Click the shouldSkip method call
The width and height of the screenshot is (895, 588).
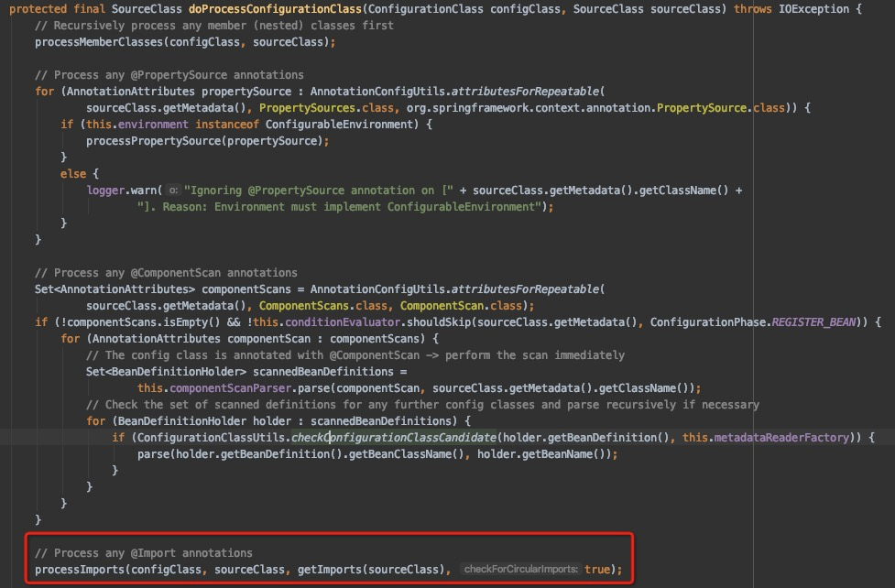pos(439,322)
